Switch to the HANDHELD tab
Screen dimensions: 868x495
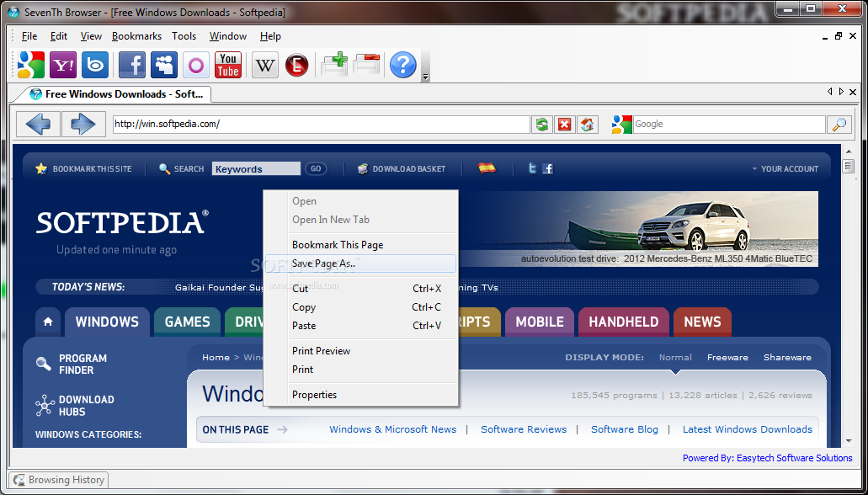click(623, 322)
